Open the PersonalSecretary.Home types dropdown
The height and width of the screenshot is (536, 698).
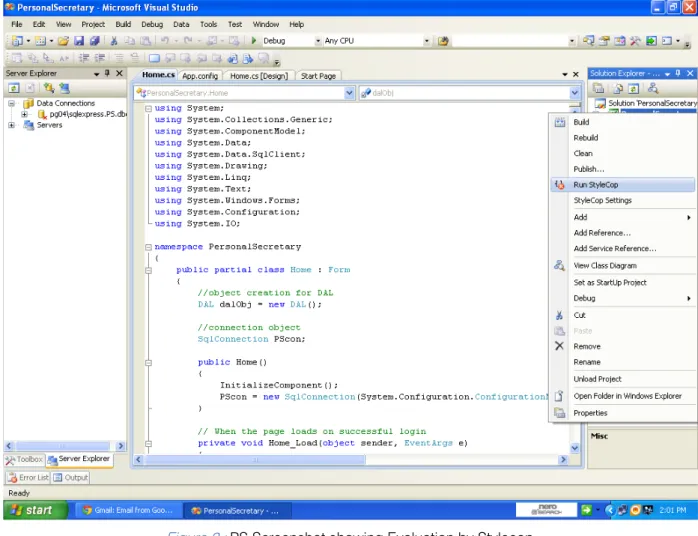click(349, 93)
